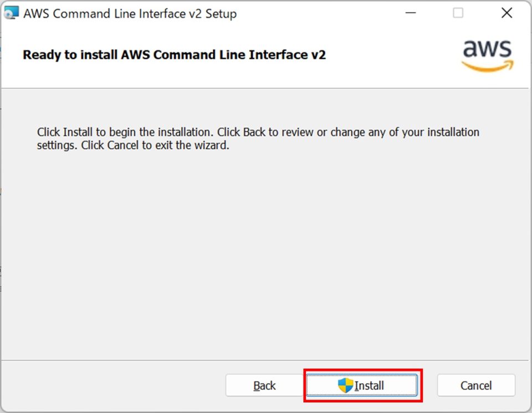Click the "aws" lettering in the logo
Viewport: 532px width, 413px height.
488,49
